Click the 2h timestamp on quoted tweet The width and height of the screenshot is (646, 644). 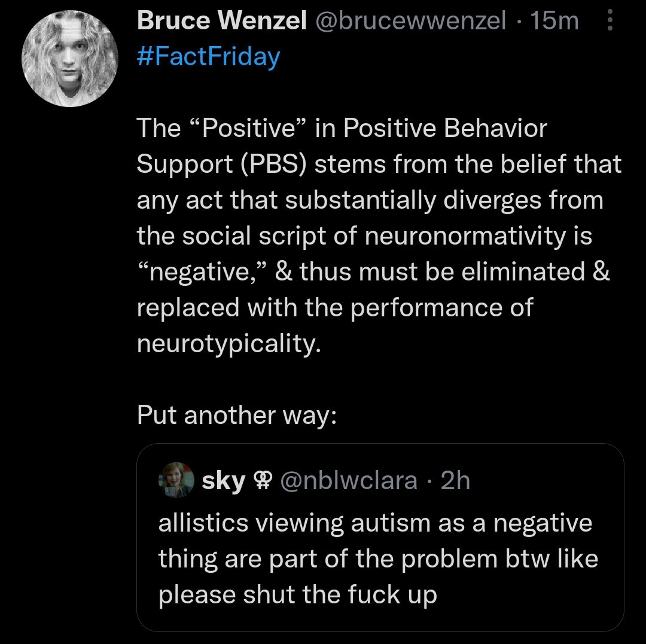[x=455, y=481]
